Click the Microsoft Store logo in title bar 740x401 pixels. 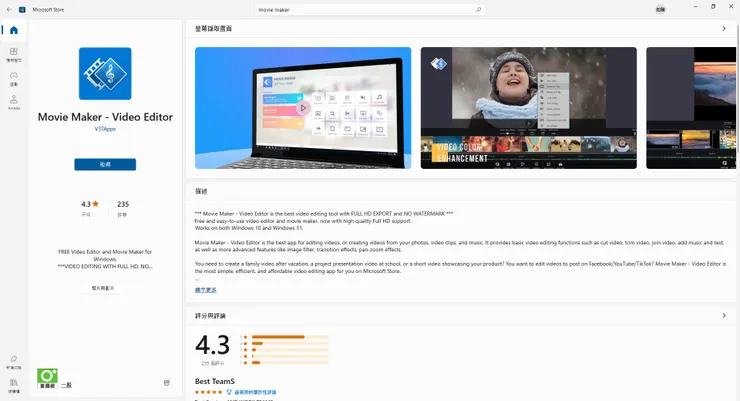(22, 9)
